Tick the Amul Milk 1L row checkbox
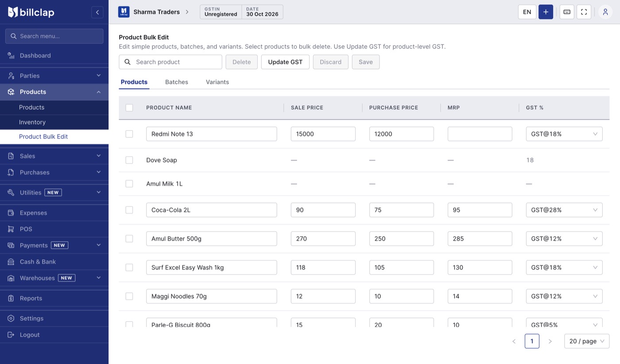The image size is (620, 364). [x=129, y=184]
